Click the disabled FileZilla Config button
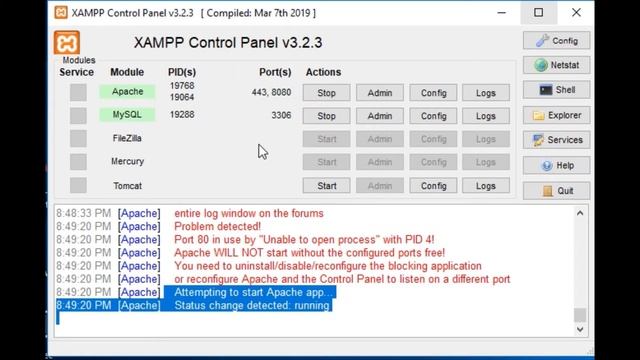Image resolution: width=640 pixels, height=360 pixels. 433,139
